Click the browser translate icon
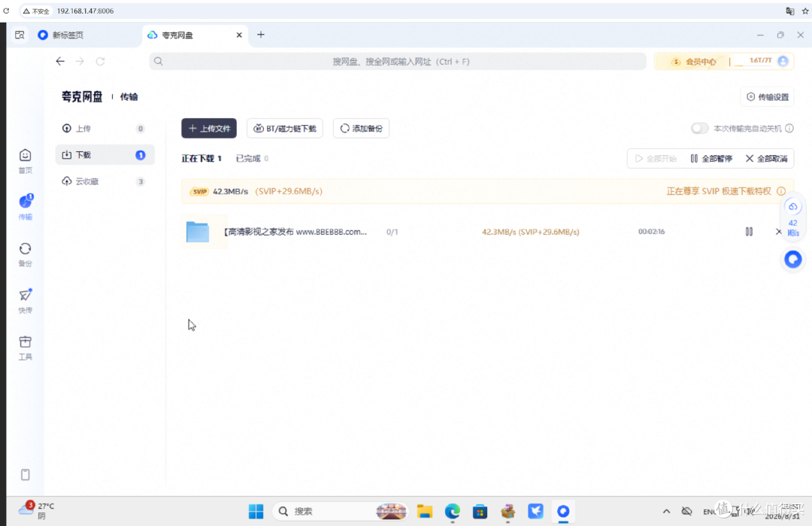This screenshot has height=526, width=812. tap(789, 11)
